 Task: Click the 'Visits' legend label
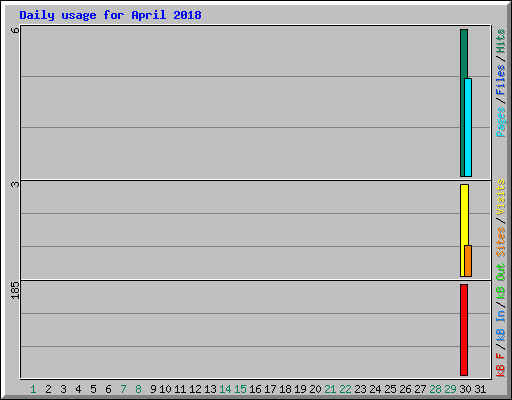501,198
